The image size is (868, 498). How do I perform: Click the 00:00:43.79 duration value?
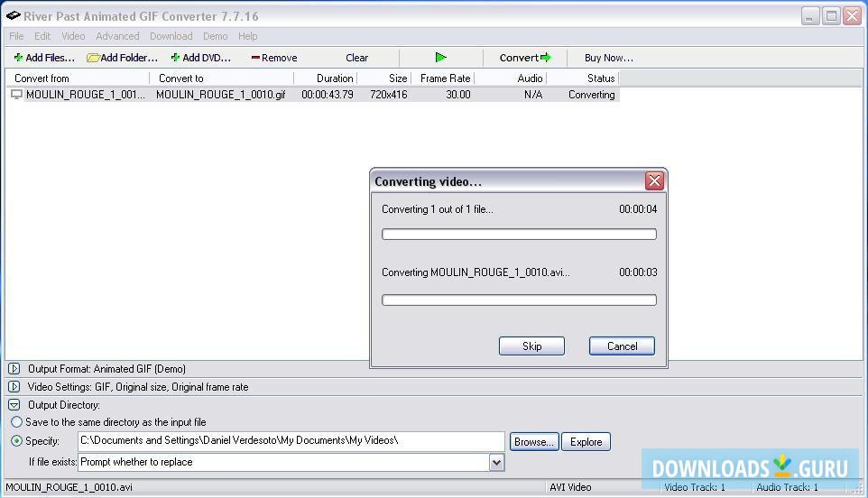(x=328, y=95)
